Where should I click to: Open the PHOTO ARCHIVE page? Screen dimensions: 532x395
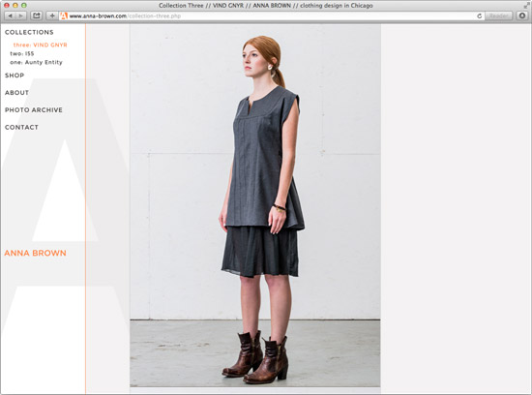pyautogui.click(x=34, y=110)
